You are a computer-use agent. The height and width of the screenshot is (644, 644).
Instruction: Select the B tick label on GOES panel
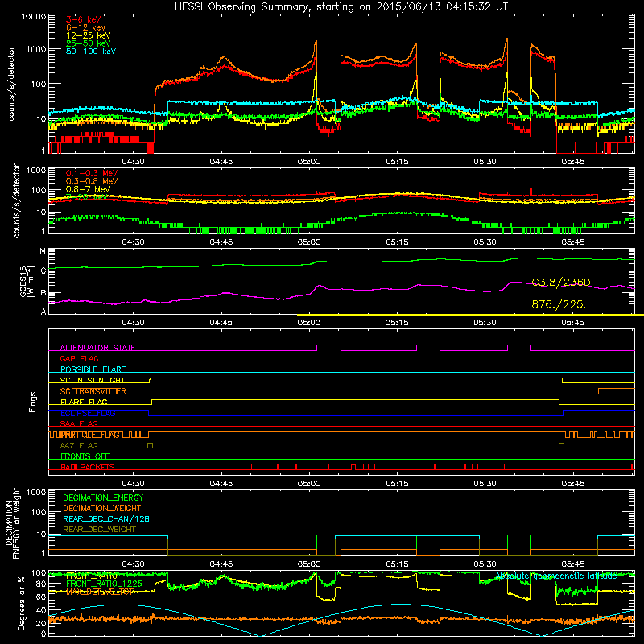pos(43,293)
